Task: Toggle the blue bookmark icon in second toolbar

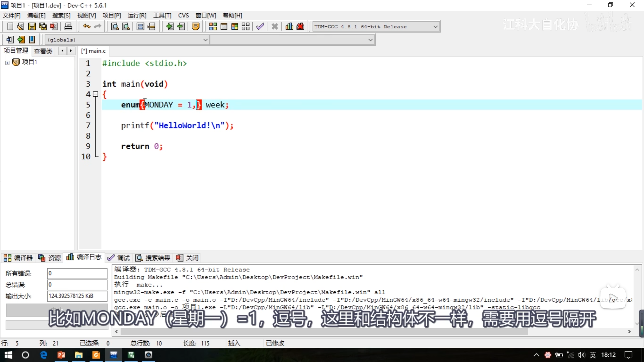Action: (x=32, y=39)
